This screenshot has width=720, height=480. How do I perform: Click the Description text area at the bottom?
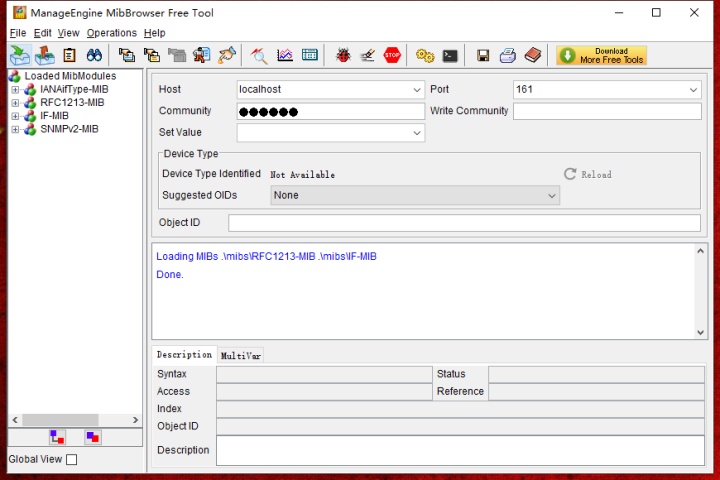pos(460,451)
